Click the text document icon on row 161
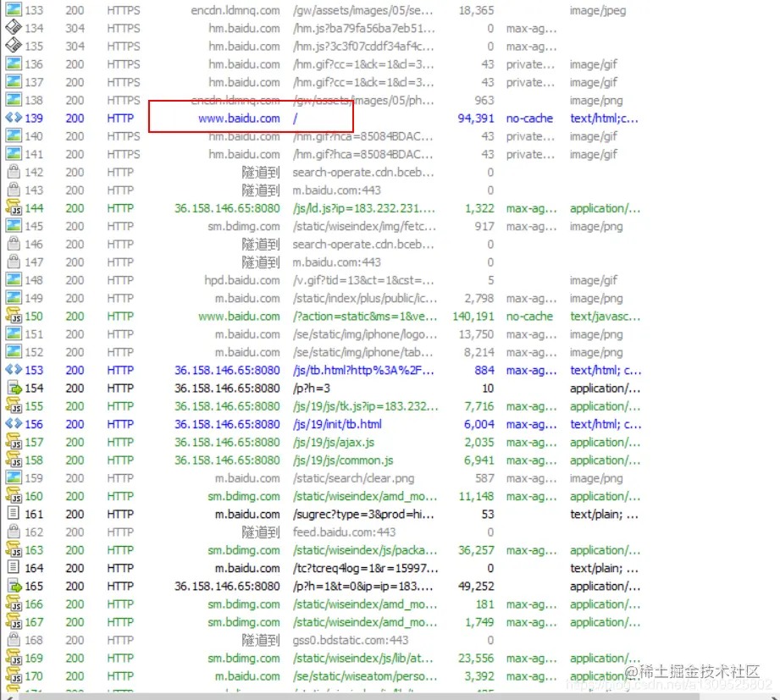The height and width of the screenshot is (700, 780). (14, 514)
